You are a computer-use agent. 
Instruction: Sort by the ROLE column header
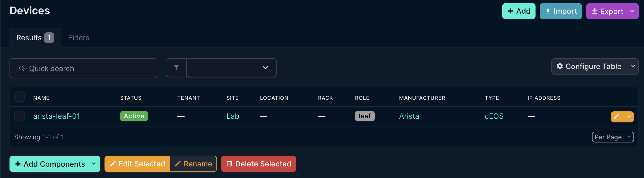click(x=362, y=98)
